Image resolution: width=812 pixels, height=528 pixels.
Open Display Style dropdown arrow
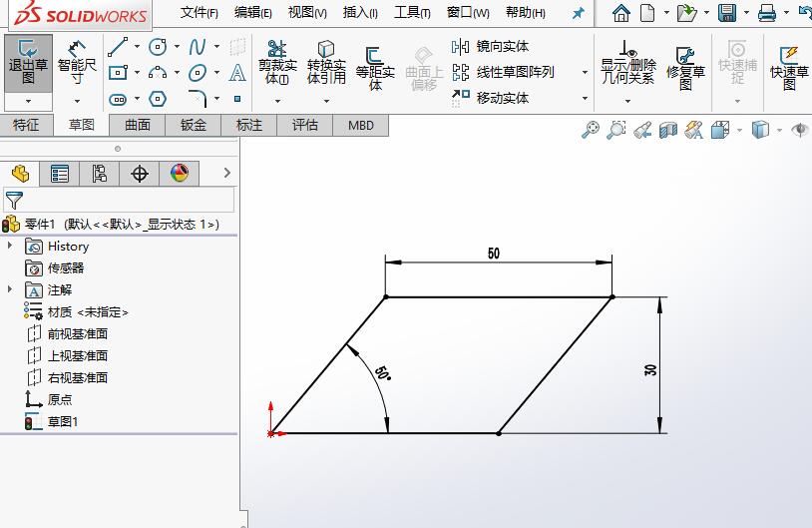coord(779,130)
